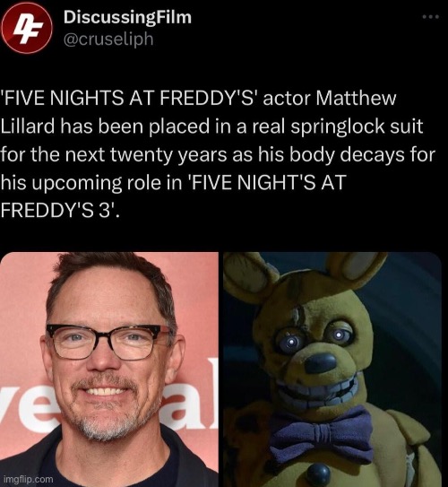This screenshot has width=448, height=487.
Task: Click the imgflip.com watermark
Action: click(x=30, y=479)
